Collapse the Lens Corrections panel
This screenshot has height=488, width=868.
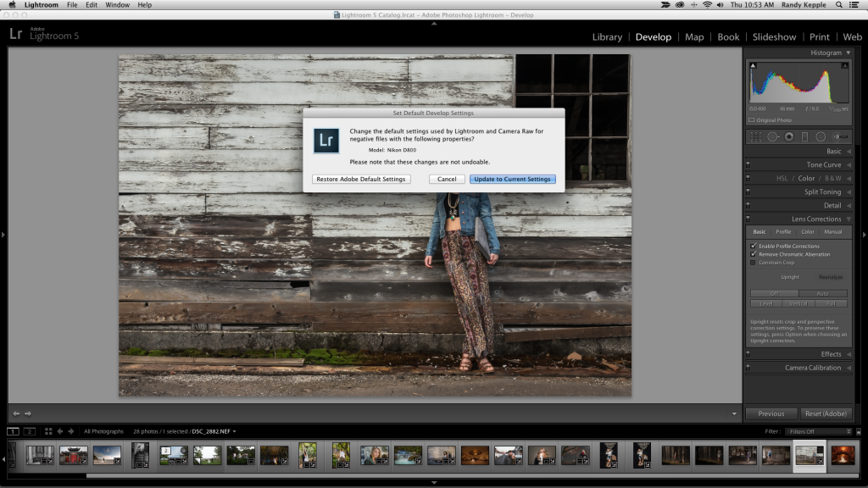(x=849, y=219)
